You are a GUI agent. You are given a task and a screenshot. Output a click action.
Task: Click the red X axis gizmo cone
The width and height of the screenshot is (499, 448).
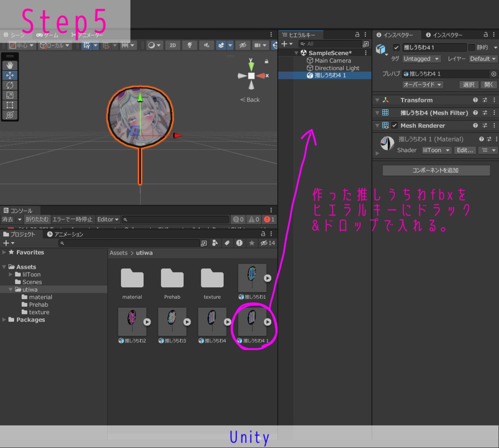[x=261, y=76]
